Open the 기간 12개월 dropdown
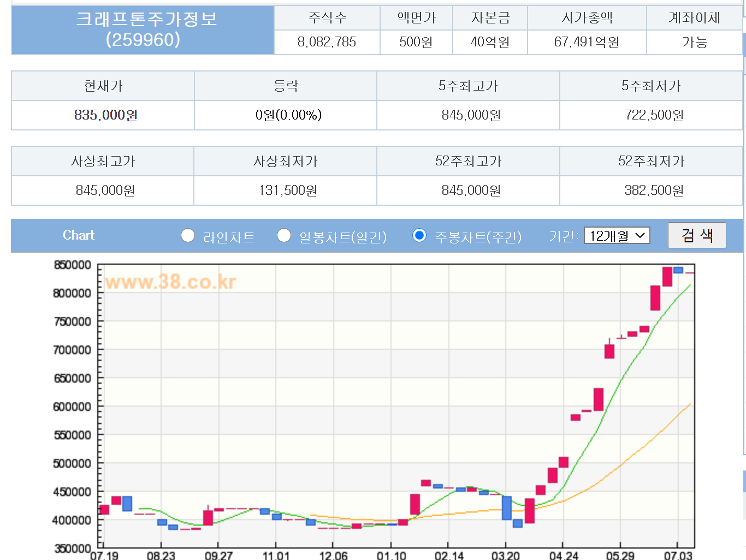The image size is (746, 560). 617,236
